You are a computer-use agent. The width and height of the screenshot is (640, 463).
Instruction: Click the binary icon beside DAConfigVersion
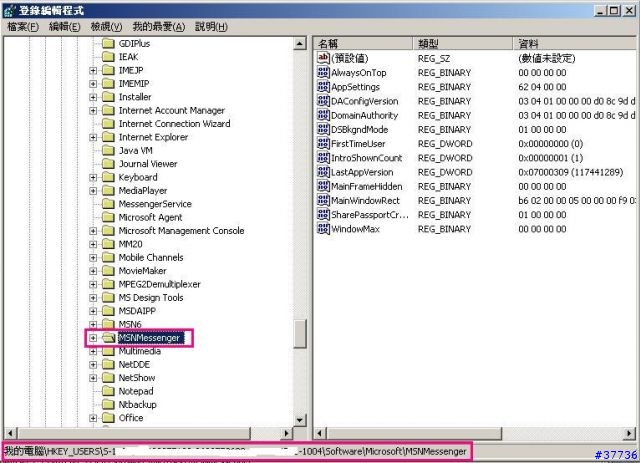click(323, 101)
